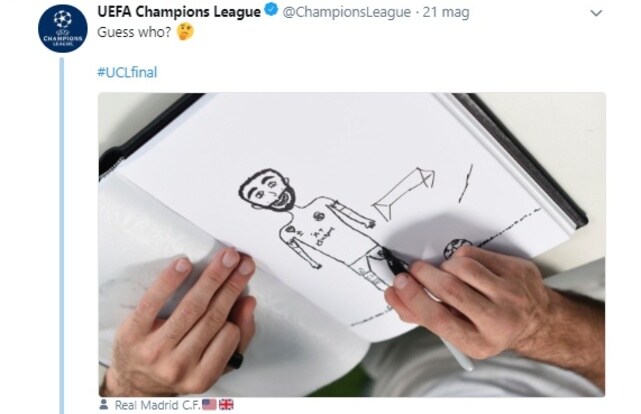Open the tweet options chevron

click(x=596, y=13)
